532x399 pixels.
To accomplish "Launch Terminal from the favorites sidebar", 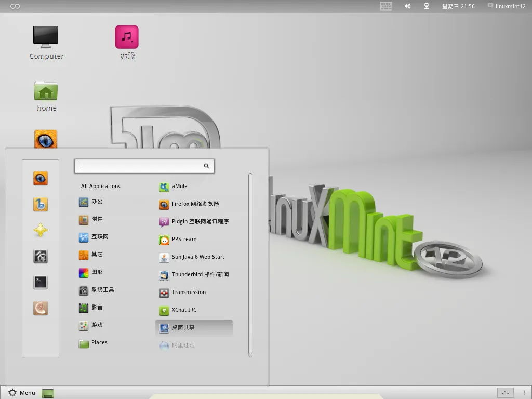I will 41,282.
